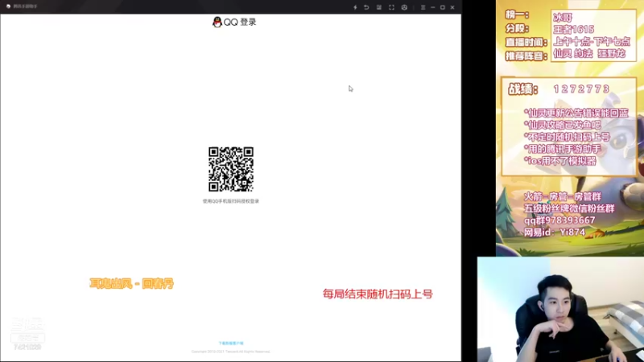
Task: Click the '*用的腾讯手游助手' line
Action: point(563,149)
